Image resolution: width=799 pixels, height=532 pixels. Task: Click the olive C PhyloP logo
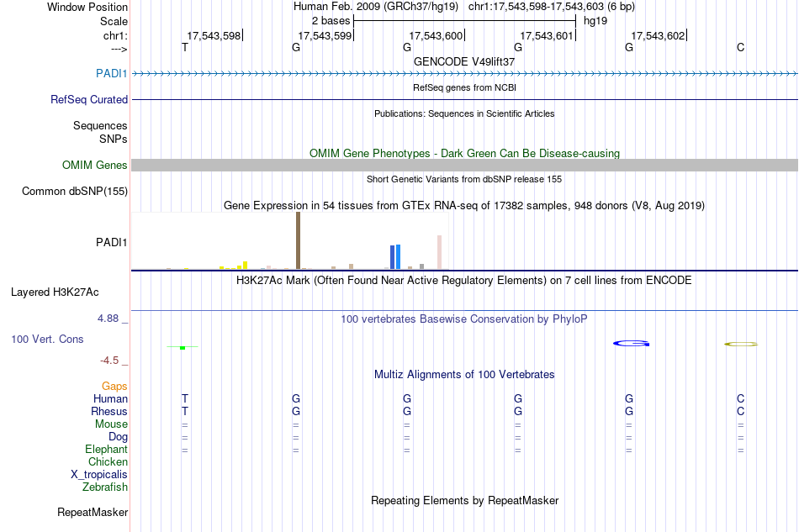tap(741, 344)
